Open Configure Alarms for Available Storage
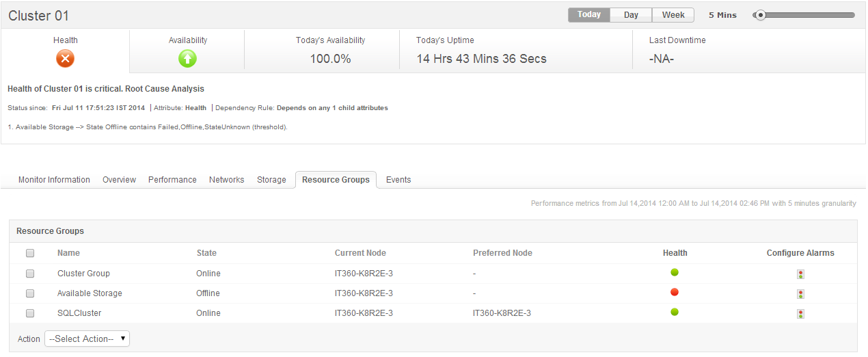868x357 pixels. pyautogui.click(x=800, y=294)
